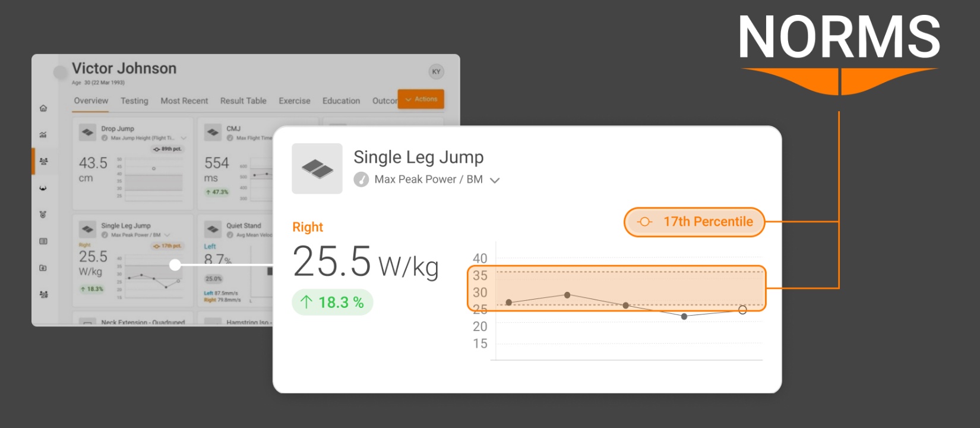This screenshot has height=428, width=980.
Task: Click the open-circle latest data point on chart
Action: pyautogui.click(x=742, y=310)
